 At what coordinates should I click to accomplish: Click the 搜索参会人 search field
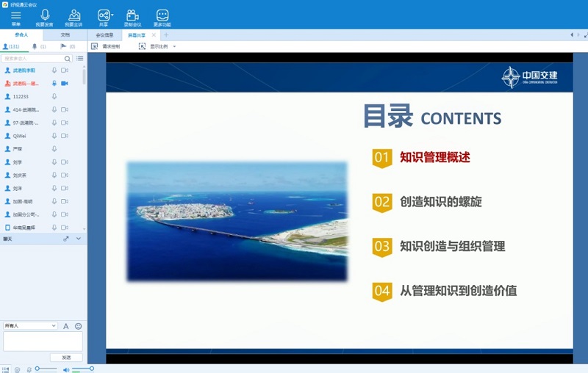pyautogui.click(x=33, y=58)
